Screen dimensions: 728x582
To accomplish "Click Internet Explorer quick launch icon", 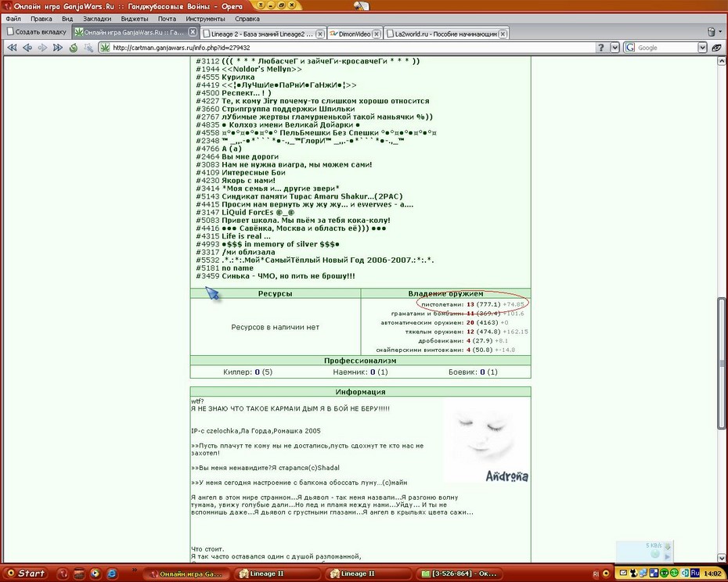I will click(112, 573).
